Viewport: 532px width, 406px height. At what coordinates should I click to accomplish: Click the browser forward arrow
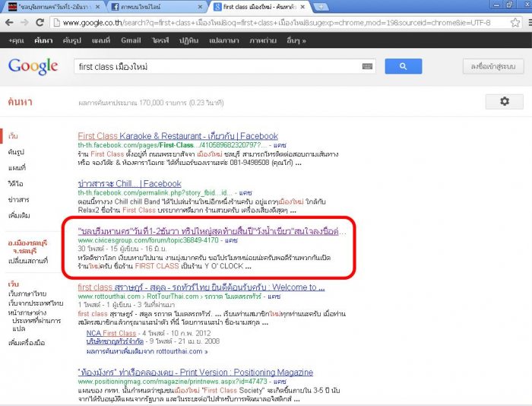[x=24, y=22]
